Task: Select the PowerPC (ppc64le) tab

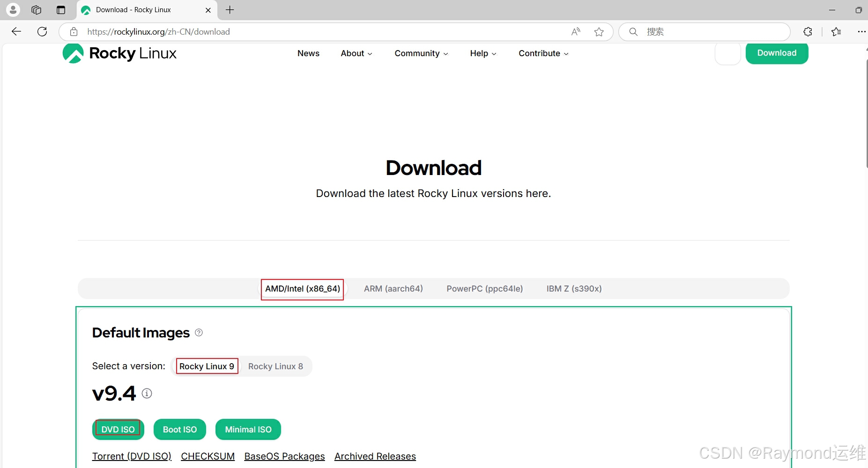Action: [x=485, y=289]
